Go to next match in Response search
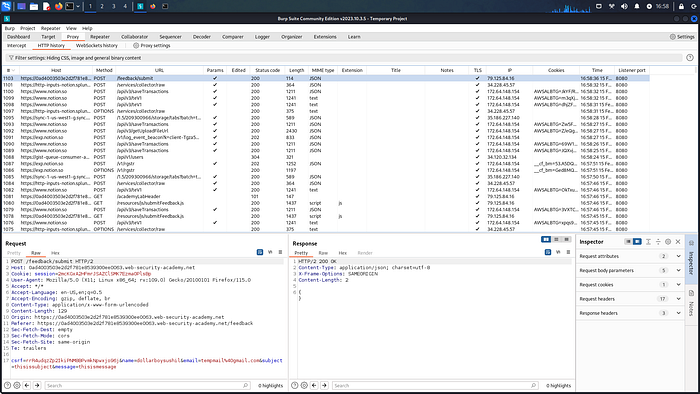Image resolution: width=700 pixels, height=394 pixels. [x=324, y=385]
